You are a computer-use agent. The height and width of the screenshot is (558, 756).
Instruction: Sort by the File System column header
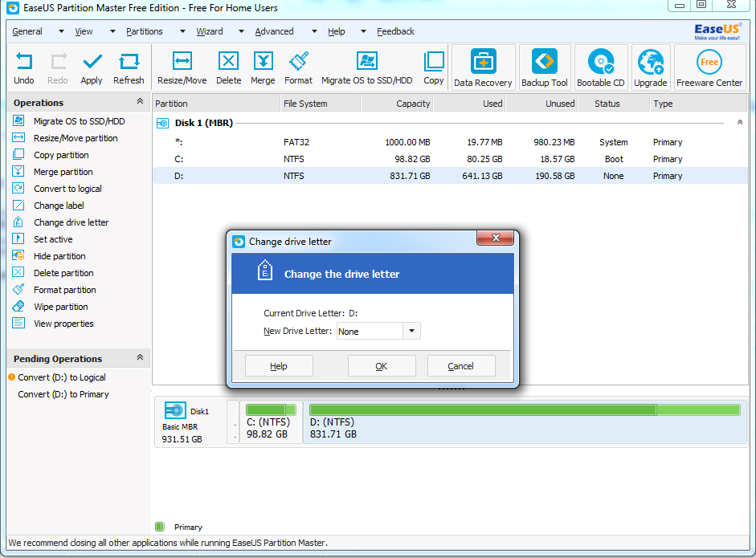click(x=320, y=104)
